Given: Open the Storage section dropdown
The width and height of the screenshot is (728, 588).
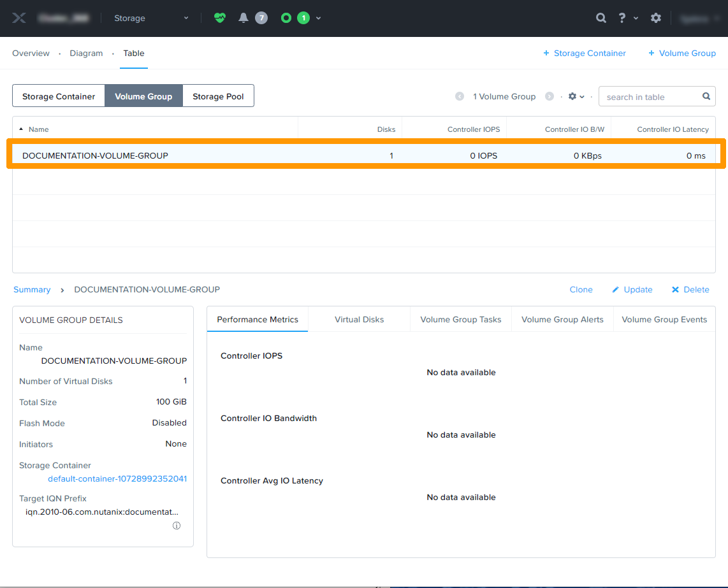Looking at the screenshot, I should (151, 18).
